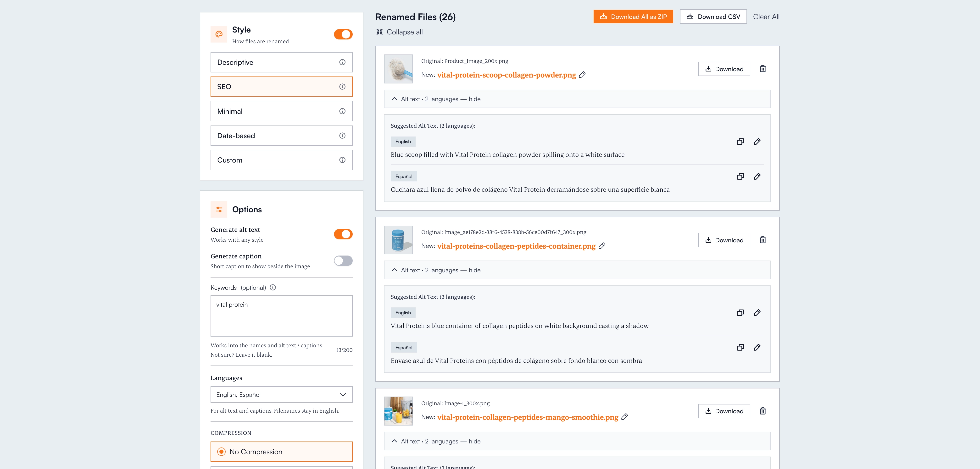
Task: Download vital-protein-scoop-collagen-powder.png
Action: [724, 69]
